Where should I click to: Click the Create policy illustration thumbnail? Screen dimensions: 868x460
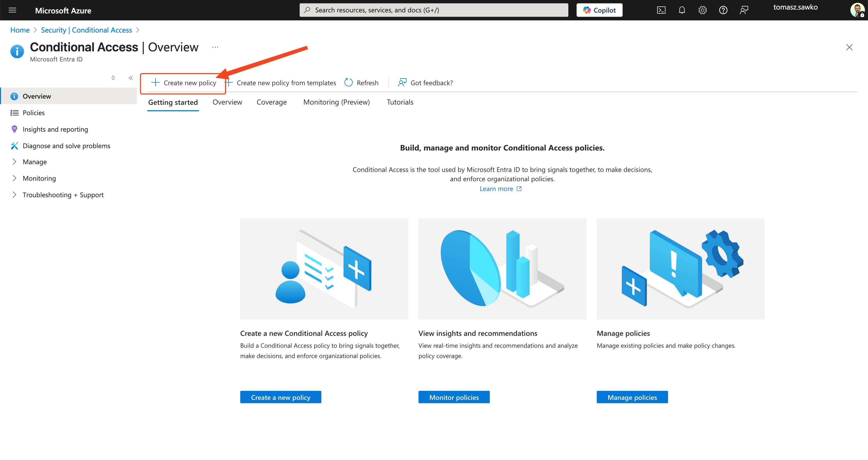coord(324,269)
